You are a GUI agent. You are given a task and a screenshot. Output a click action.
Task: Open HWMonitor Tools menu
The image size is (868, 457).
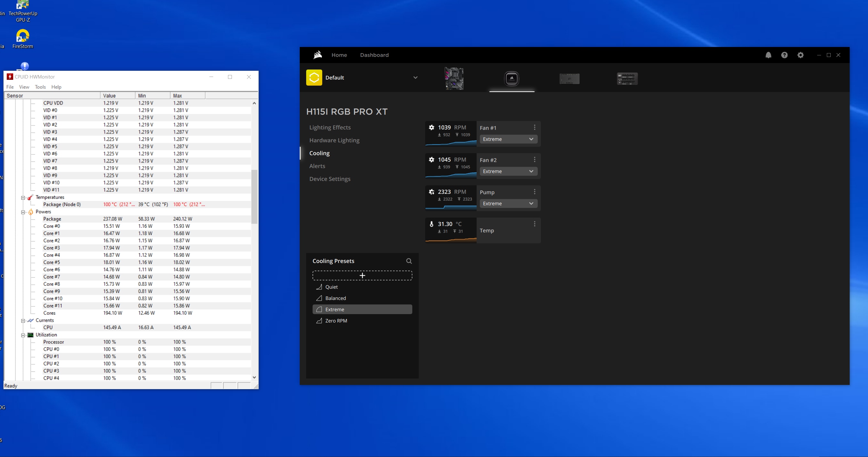(x=40, y=87)
